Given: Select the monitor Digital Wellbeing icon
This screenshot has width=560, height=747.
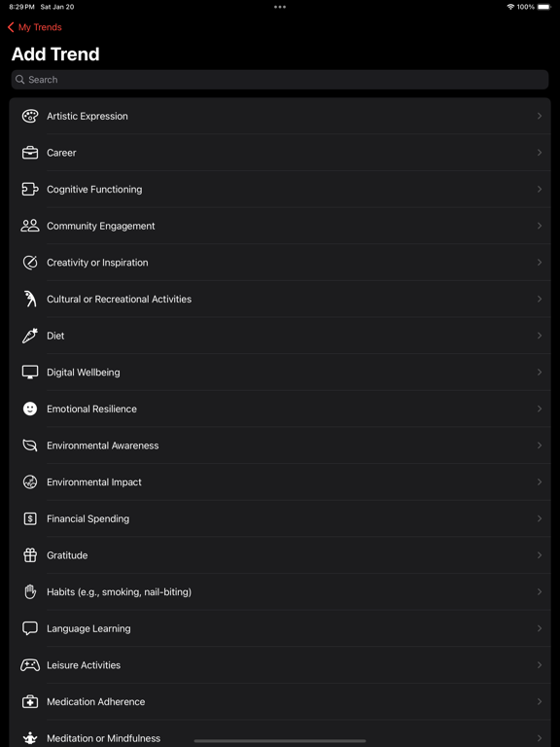Looking at the screenshot, I should pyautogui.click(x=30, y=373).
